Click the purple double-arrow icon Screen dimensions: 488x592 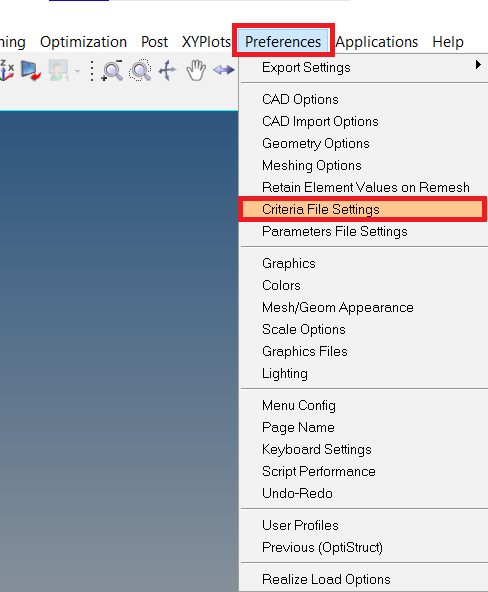224,70
